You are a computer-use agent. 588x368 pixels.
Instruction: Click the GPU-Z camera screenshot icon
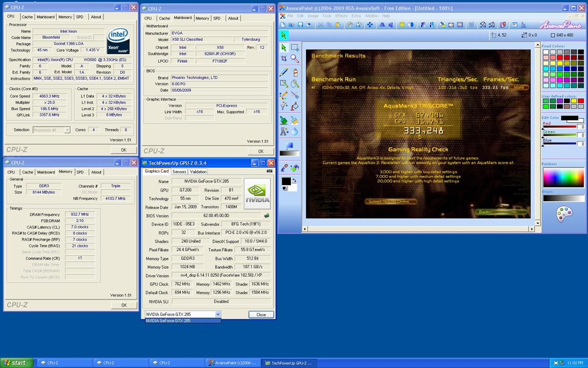tap(269, 171)
